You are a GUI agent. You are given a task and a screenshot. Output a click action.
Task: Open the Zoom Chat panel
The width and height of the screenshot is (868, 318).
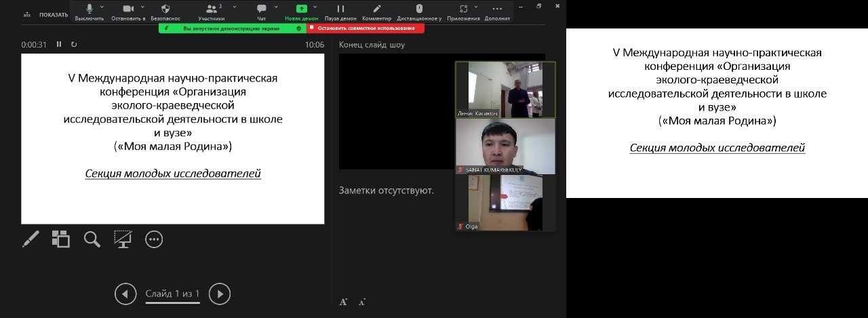tap(262, 11)
